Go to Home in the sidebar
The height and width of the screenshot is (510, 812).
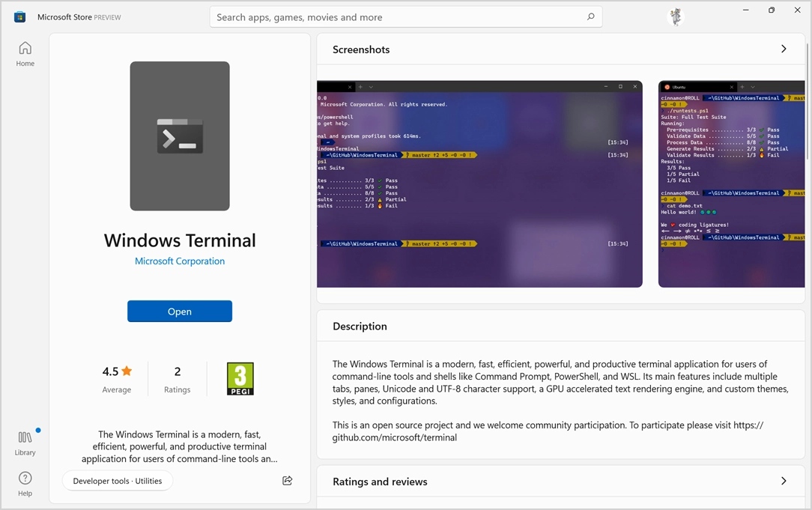pos(25,54)
